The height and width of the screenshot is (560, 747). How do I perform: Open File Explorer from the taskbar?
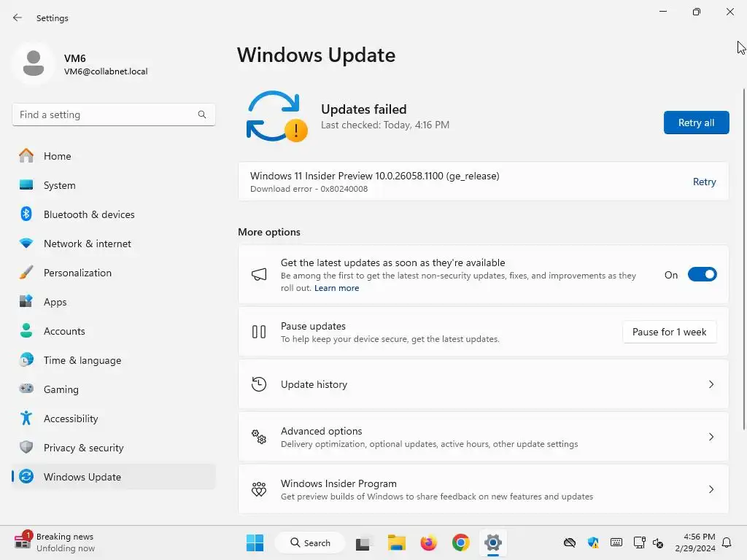pos(396,542)
